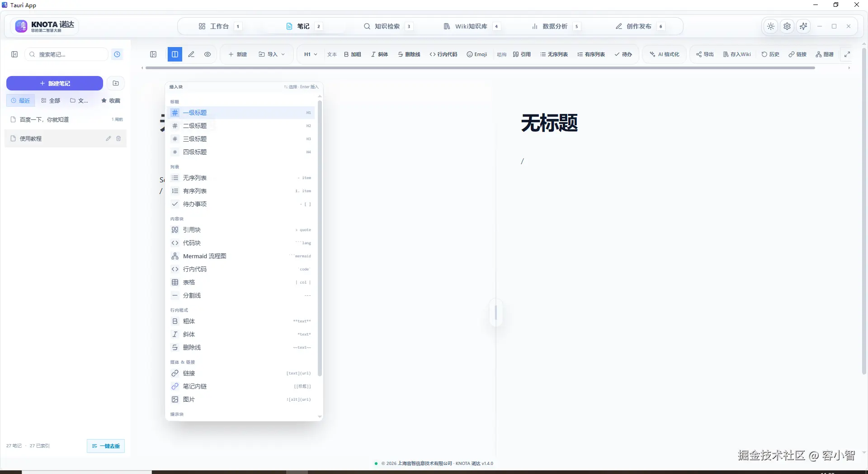The width and height of the screenshot is (868, 474).
Task: Go to 工作台 tab
Action: tap(220, 26)
